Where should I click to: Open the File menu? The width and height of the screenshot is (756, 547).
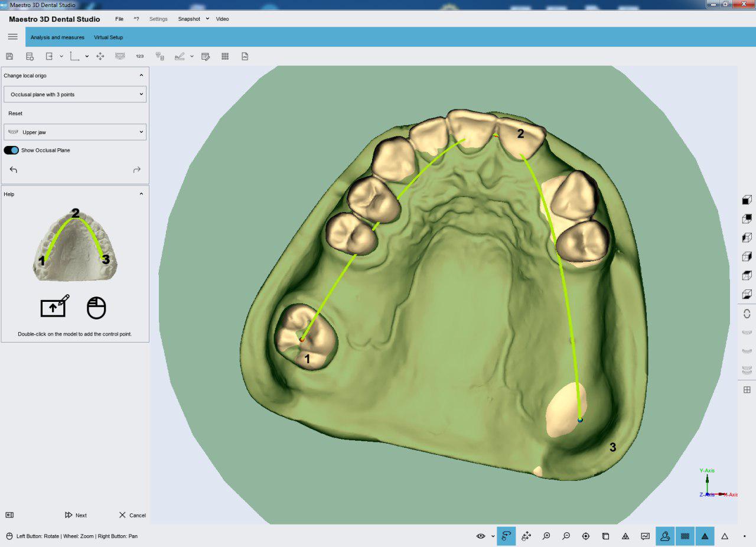coord(119,19)
